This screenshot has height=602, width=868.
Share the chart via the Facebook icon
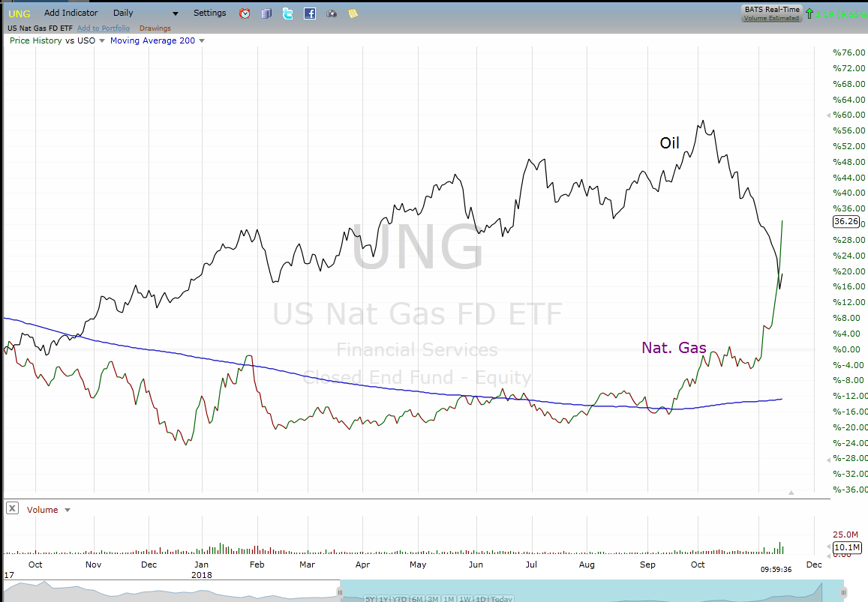pos(310,13)
